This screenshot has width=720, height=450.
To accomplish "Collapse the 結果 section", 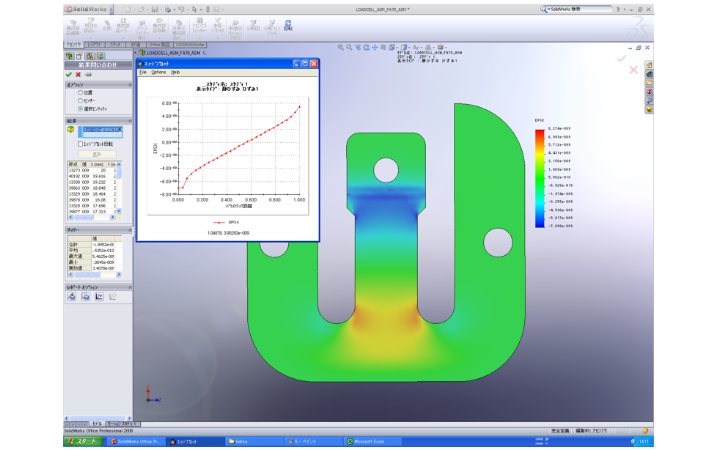I will [x=129, y=121].
